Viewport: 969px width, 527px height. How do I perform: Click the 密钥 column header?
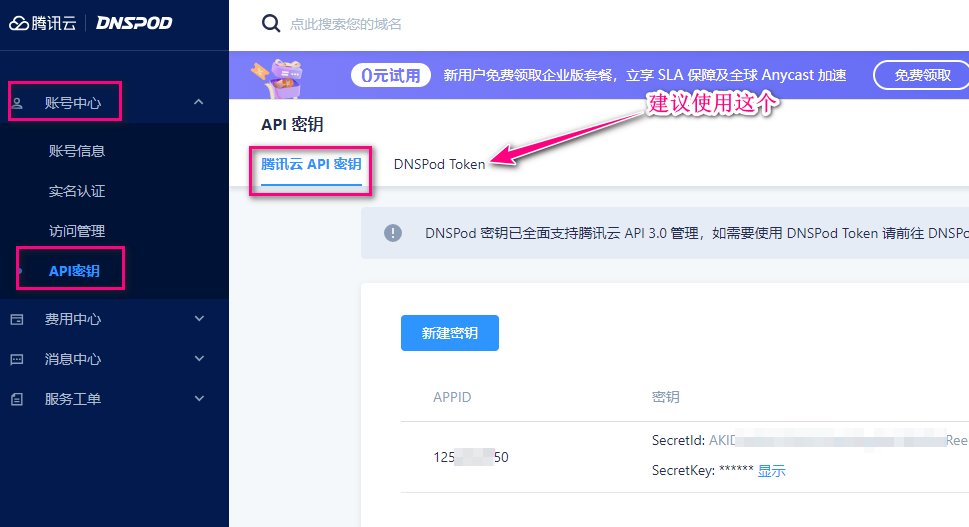666,397
